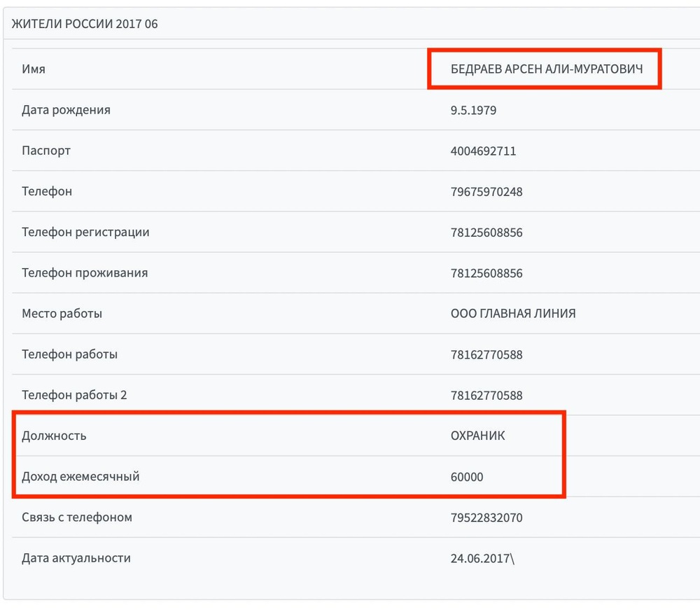Click the 'Должность' field label

pyautogui.click(x=54, y=436)
